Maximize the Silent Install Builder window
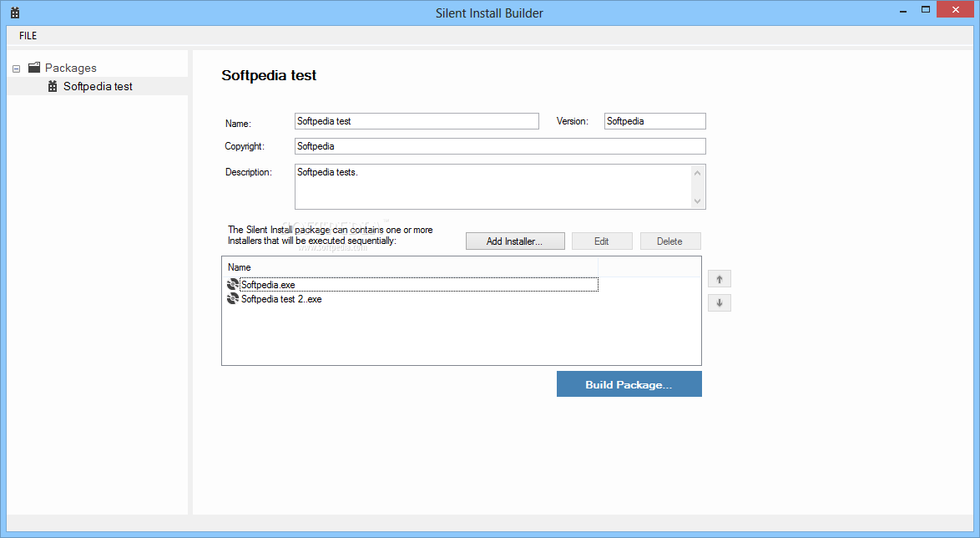The image size is (980, 538). coord(926,9)
